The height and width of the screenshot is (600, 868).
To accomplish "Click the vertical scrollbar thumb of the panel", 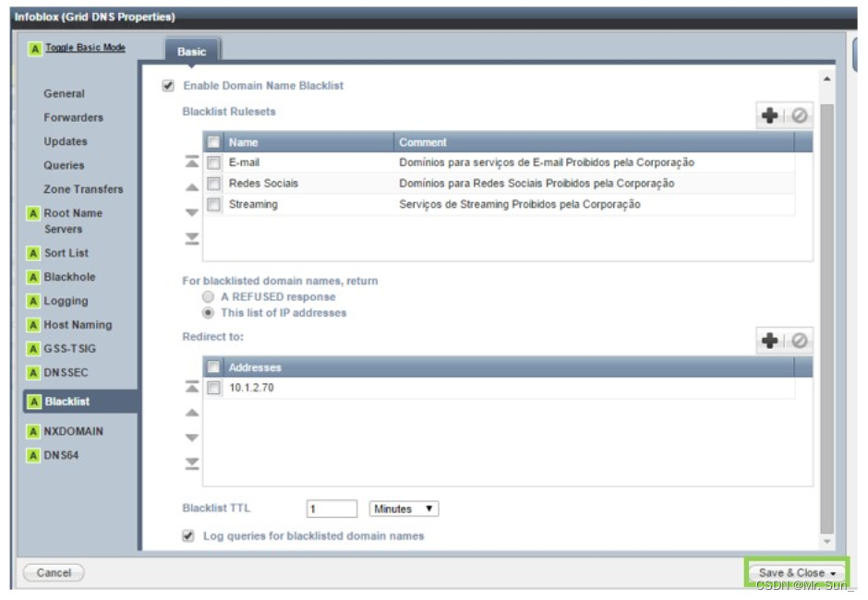I will point(826,318).
